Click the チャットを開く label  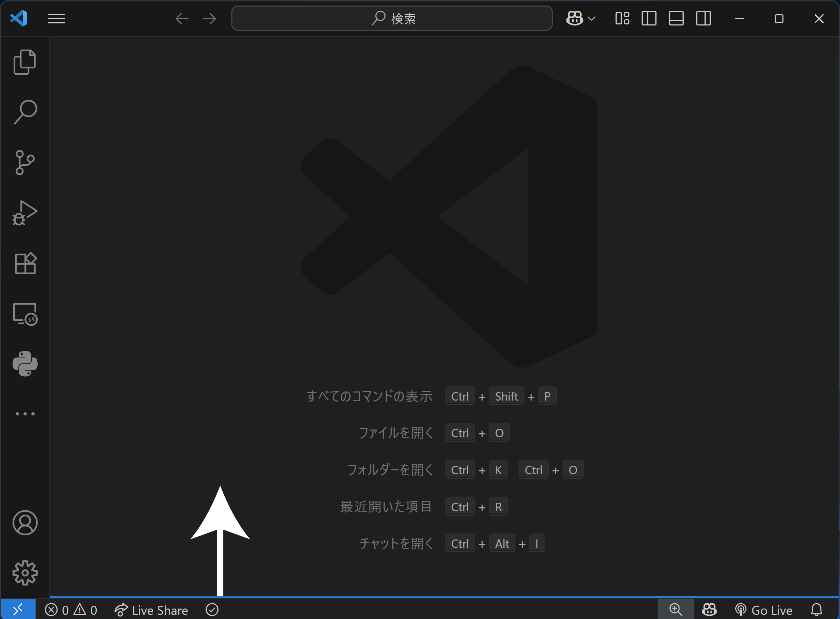[396, 543]
